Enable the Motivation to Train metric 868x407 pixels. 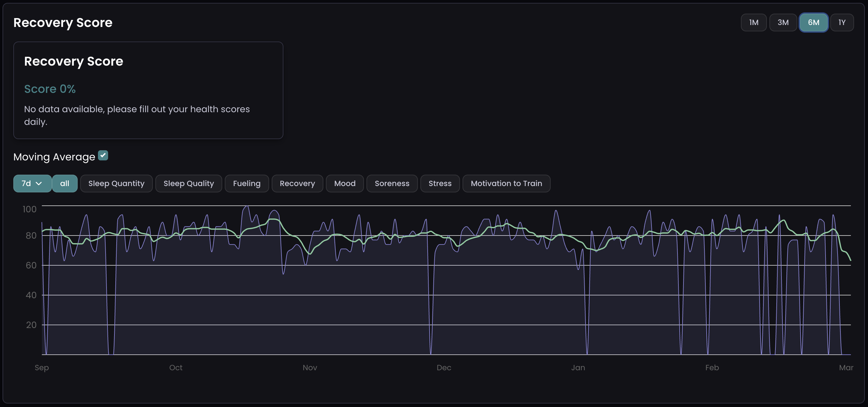tap(506, 183)
